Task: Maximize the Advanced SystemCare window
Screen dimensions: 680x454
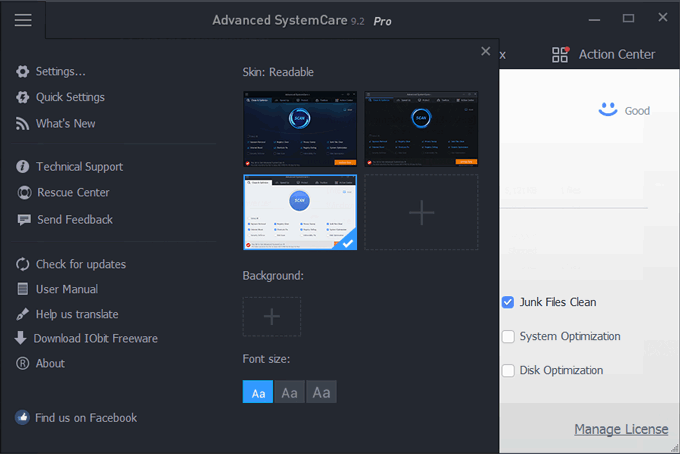Action: coord(628,18)
